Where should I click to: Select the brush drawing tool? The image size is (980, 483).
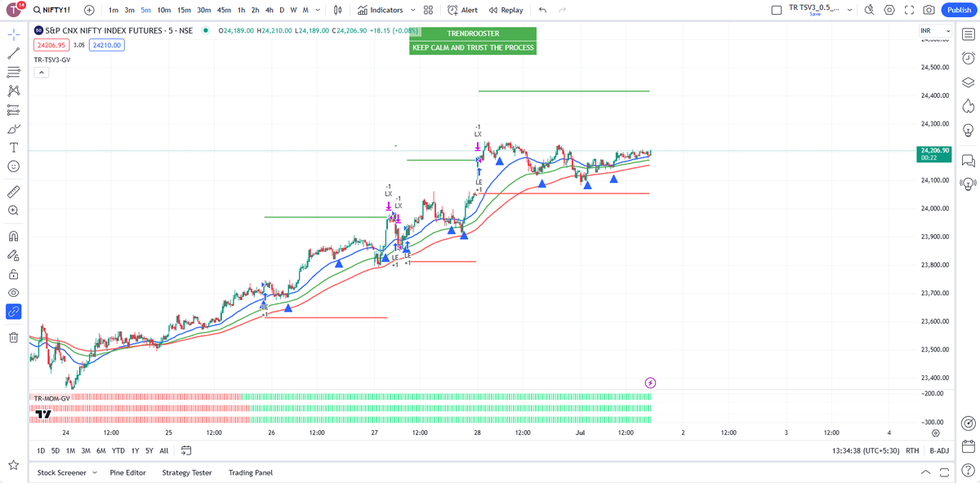coord(14,129)
